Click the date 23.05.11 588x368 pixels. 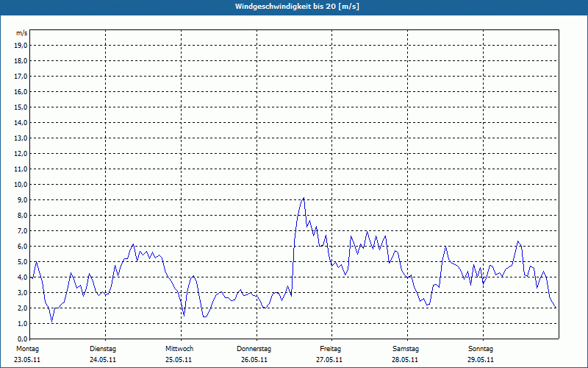click(27, 360)
